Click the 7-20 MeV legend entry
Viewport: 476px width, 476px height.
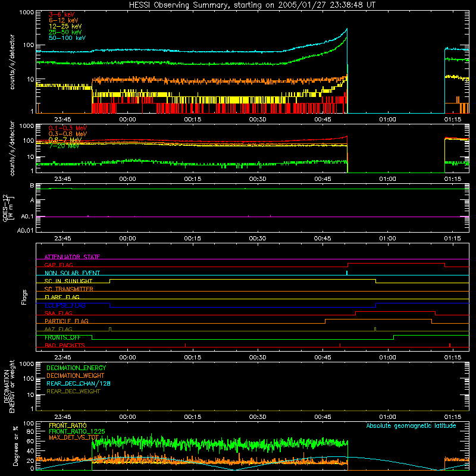pyautogui.click(x=64, y=146)
